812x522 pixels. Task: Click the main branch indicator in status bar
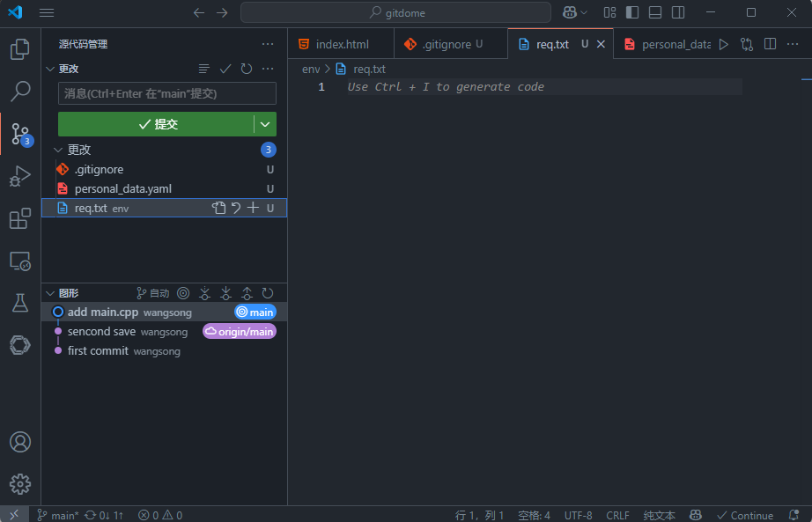click(x=58, y=515)
